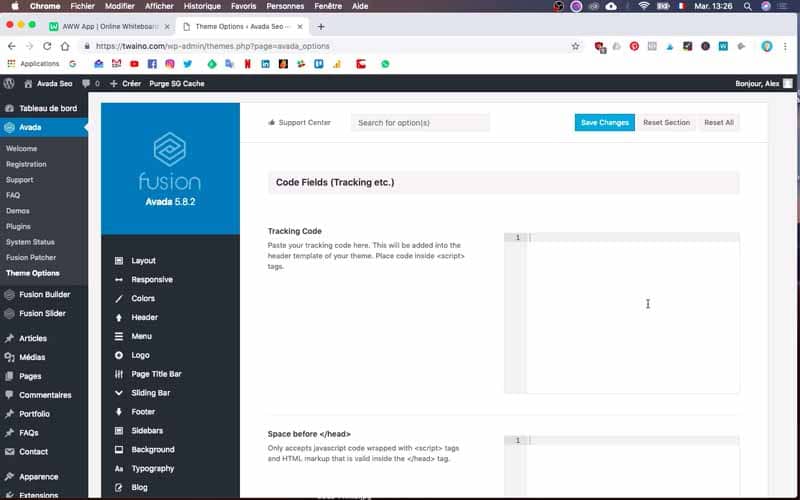Screen dimensions: 800x500
Task: Reload the page with the refresh icon
Action: [x=47, y=46]
